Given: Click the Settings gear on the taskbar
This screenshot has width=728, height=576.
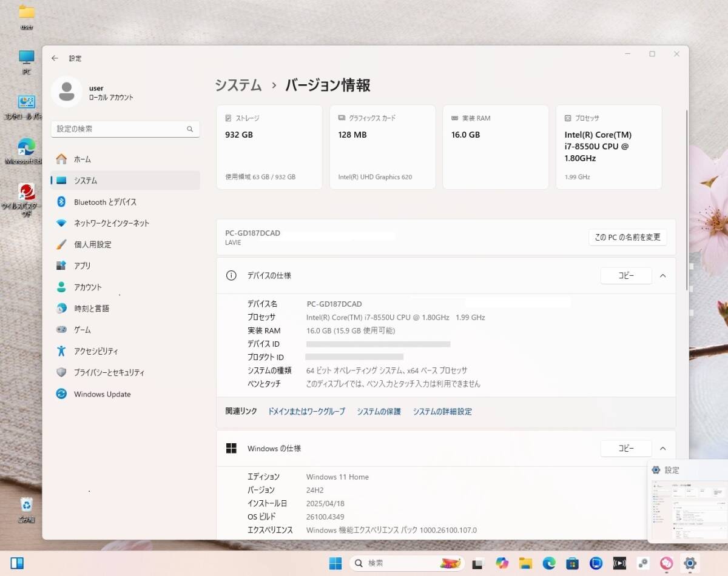Looking at the screenshot, I should 690,563.
